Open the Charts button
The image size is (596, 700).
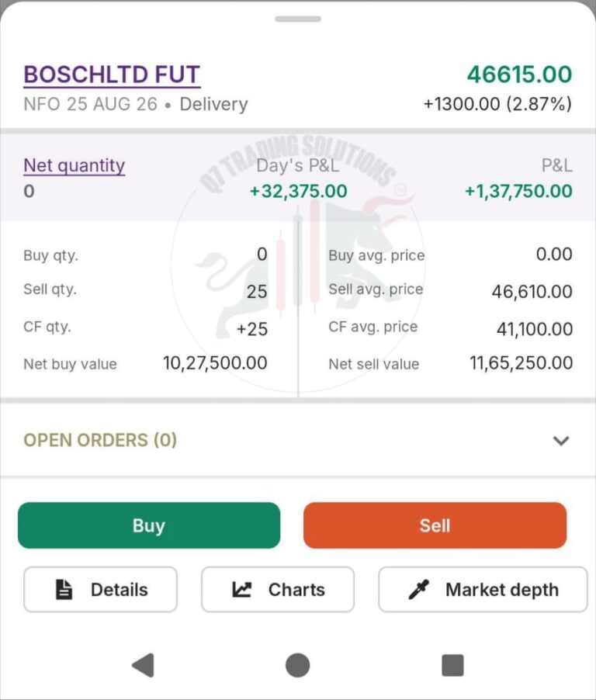278,589
